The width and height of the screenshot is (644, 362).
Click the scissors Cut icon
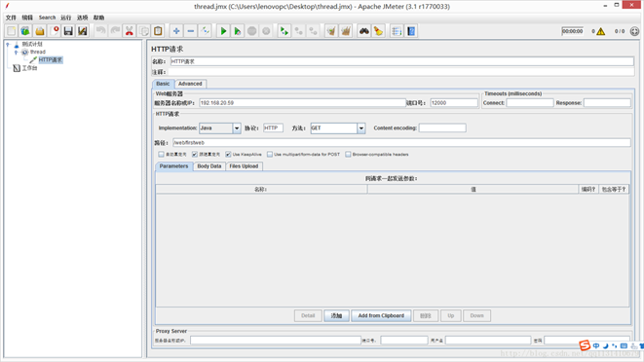pos(129,31)
